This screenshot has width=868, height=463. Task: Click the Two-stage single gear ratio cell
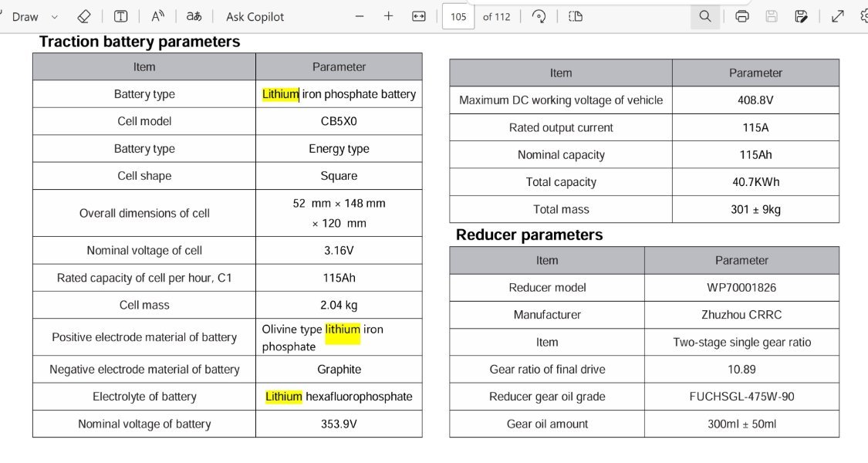[741, 343]
